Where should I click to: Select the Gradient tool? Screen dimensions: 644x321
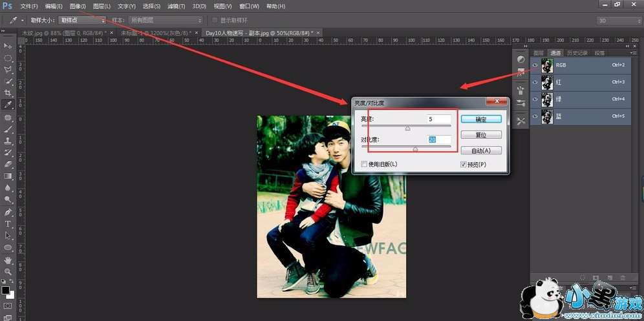pyautogui.click(x=8, y=176)
